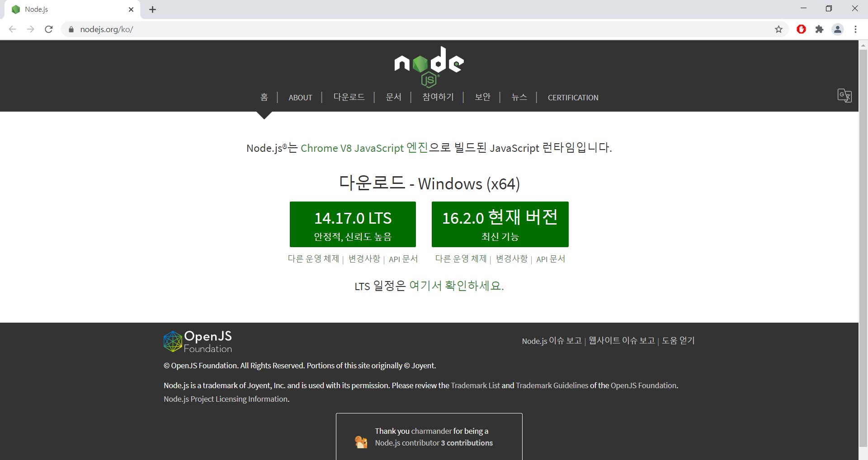Bookmark this page with the star icon

coord(778,29)
